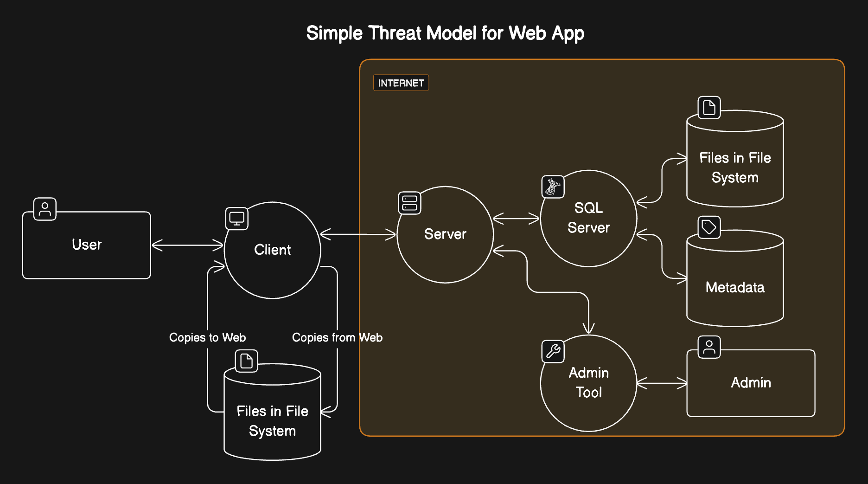
Task: Click the SQL Server logo icon
Action: 553,187
